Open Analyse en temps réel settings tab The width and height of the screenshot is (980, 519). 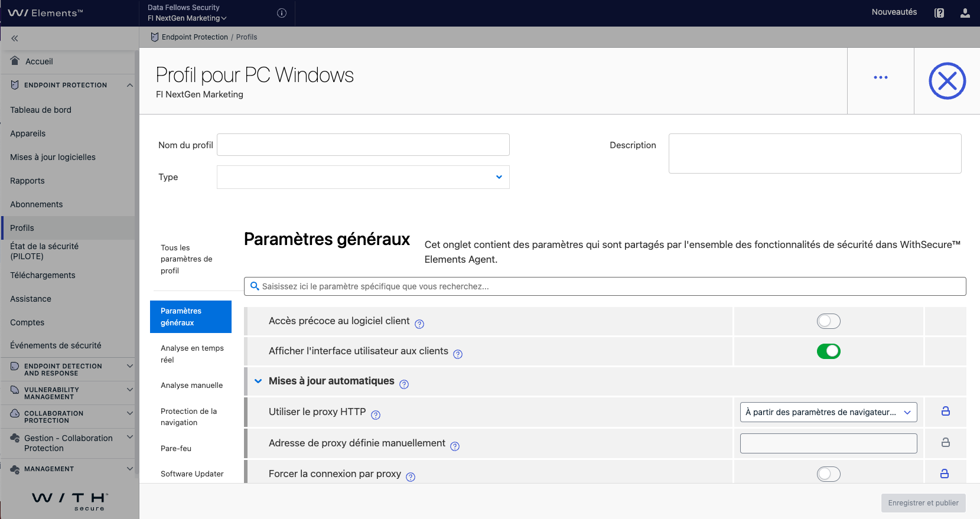[x=191, y=354]
